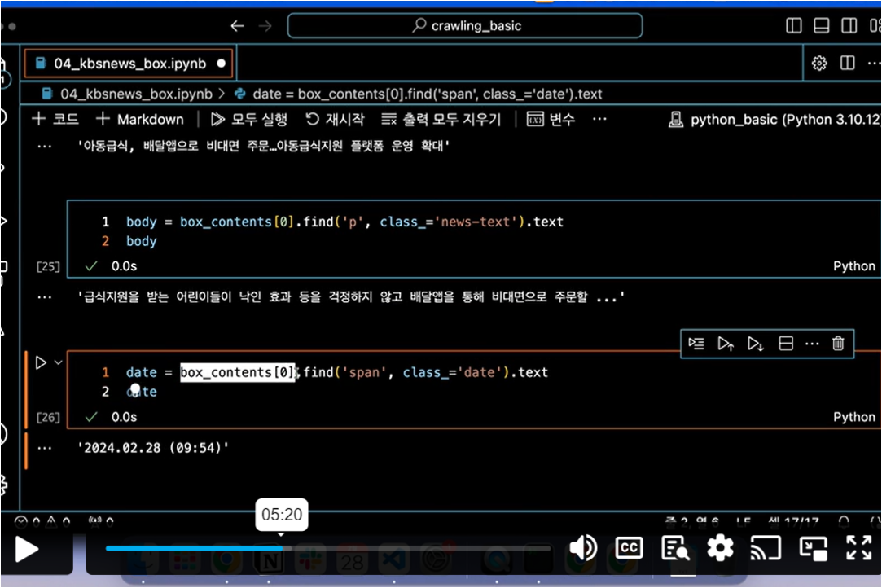
Task: Split the editor to the right
Action: 847,63
